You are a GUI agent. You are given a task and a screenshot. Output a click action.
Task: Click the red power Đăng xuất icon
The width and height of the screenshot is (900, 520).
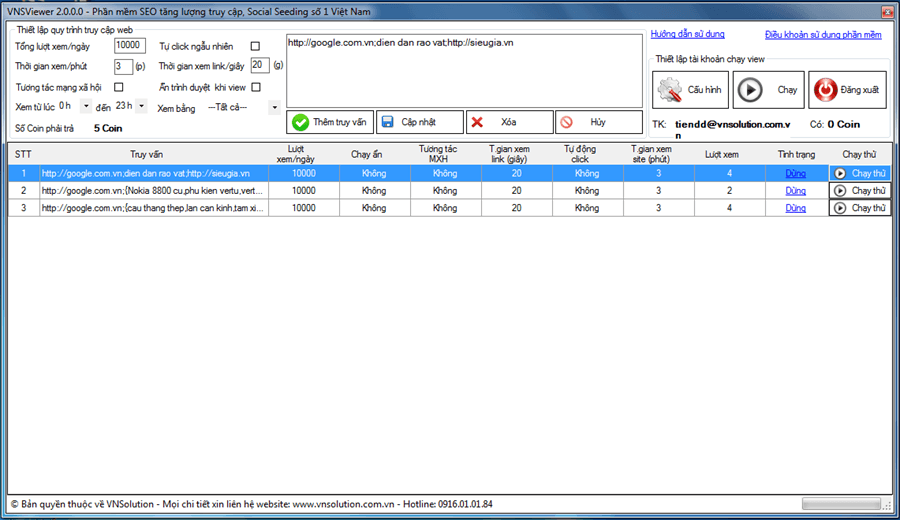(825, 89)
